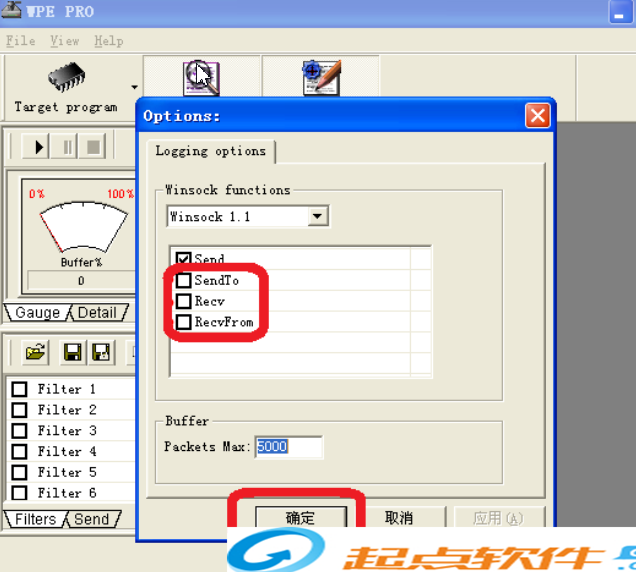
Task: Click the Packets Max input field
Action: (289, 447)
